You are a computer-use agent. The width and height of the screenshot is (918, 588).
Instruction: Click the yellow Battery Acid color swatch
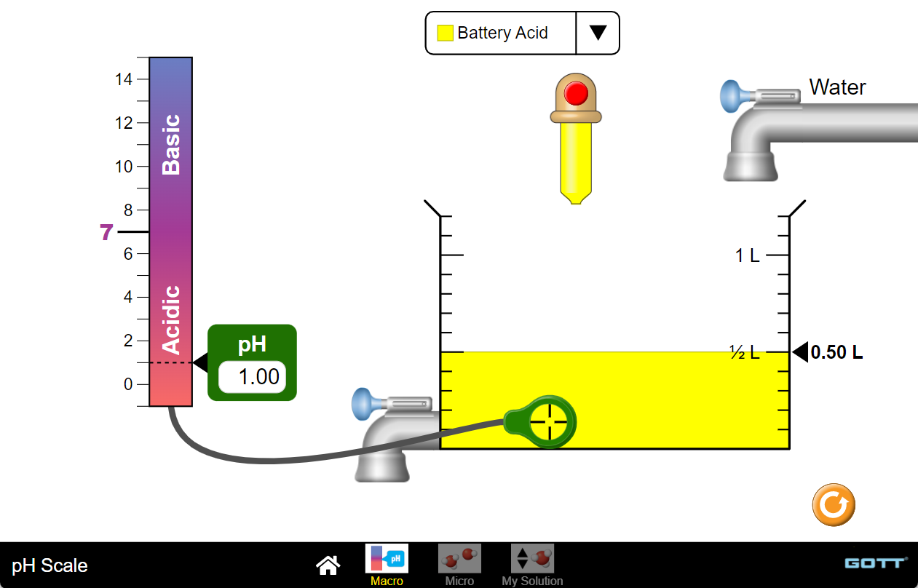point(445,33)
